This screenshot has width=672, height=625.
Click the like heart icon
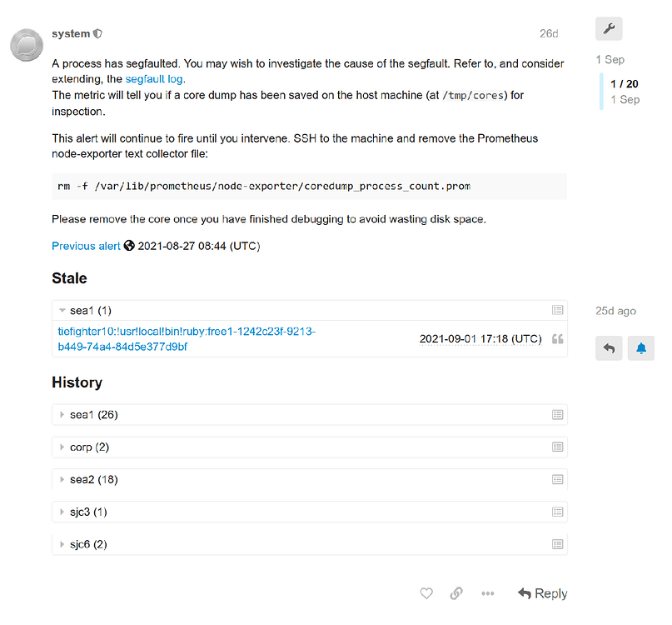point(426,593)
